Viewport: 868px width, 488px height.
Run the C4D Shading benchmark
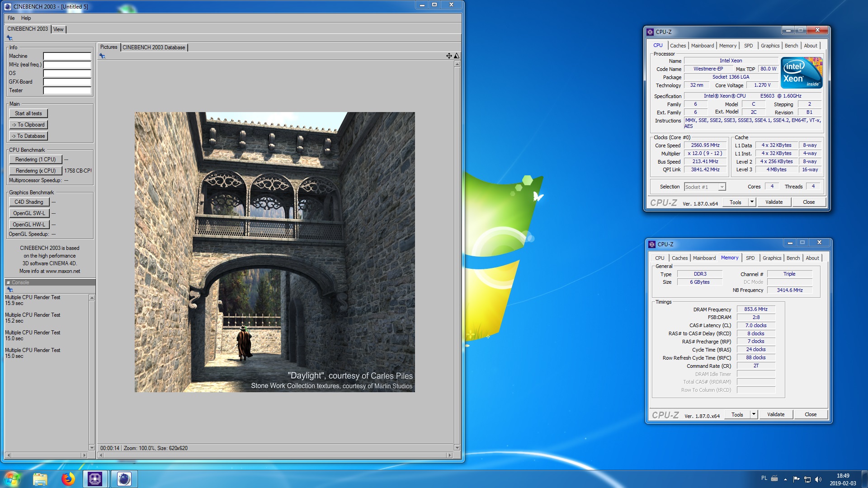[x=29, y=202]
